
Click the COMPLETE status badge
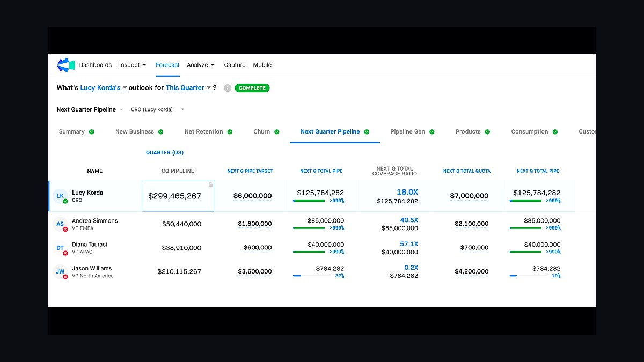(x=252, y=88)
